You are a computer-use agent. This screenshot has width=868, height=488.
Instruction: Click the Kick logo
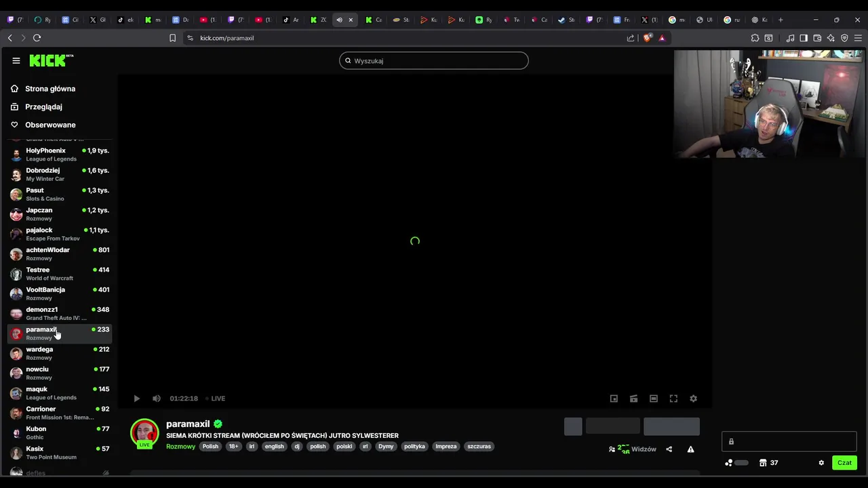(x=51, y=60)
